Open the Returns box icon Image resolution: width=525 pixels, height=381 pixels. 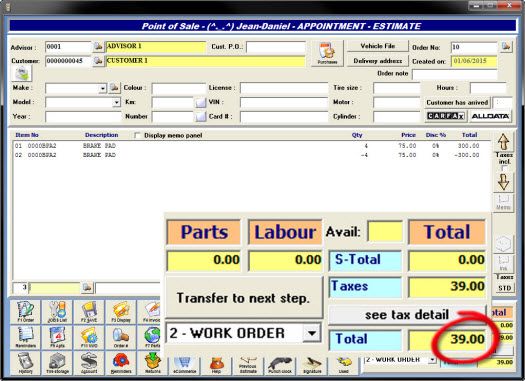point(153,364)
